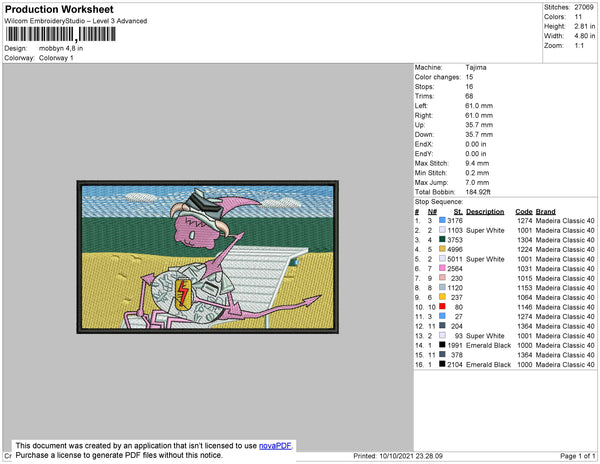Click gold swatch in stop row 4
This screenshot has height=464, width=600.
[x=442, y=249]
